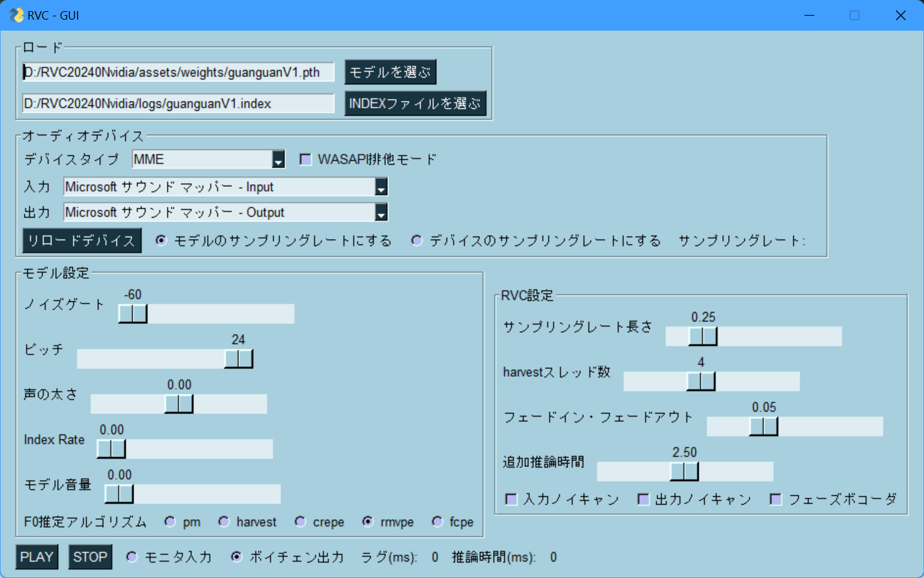Click リロードデバイス button
Screen dimensions: 924x578
[82, 240]
